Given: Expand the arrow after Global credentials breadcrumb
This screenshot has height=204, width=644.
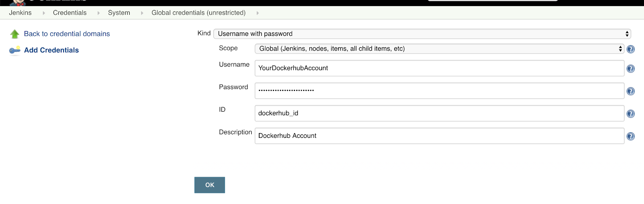Looking at the screenshot, I should [x=258, y=13].
